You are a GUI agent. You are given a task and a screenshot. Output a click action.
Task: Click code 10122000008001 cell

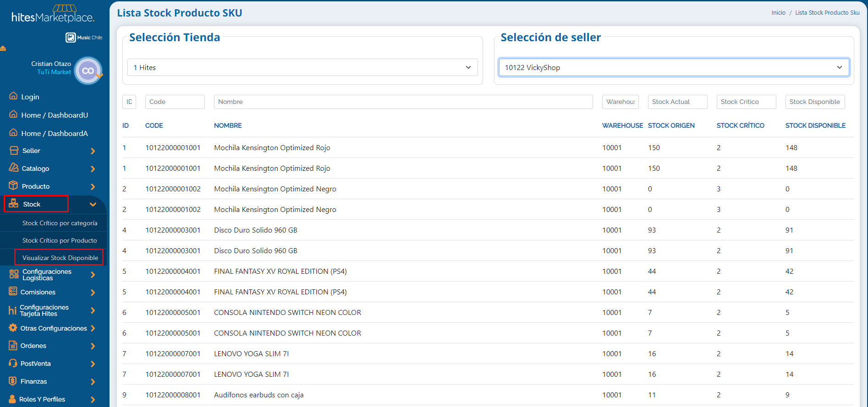pos(173,395)
